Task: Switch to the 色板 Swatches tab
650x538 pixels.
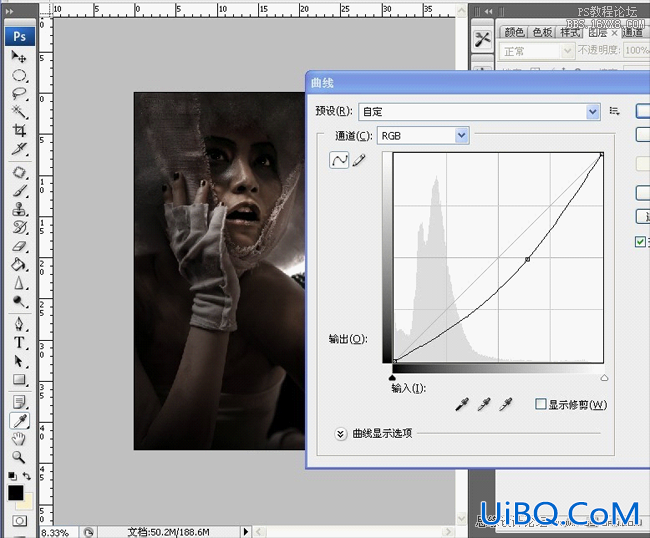Action: coord(542,32)
